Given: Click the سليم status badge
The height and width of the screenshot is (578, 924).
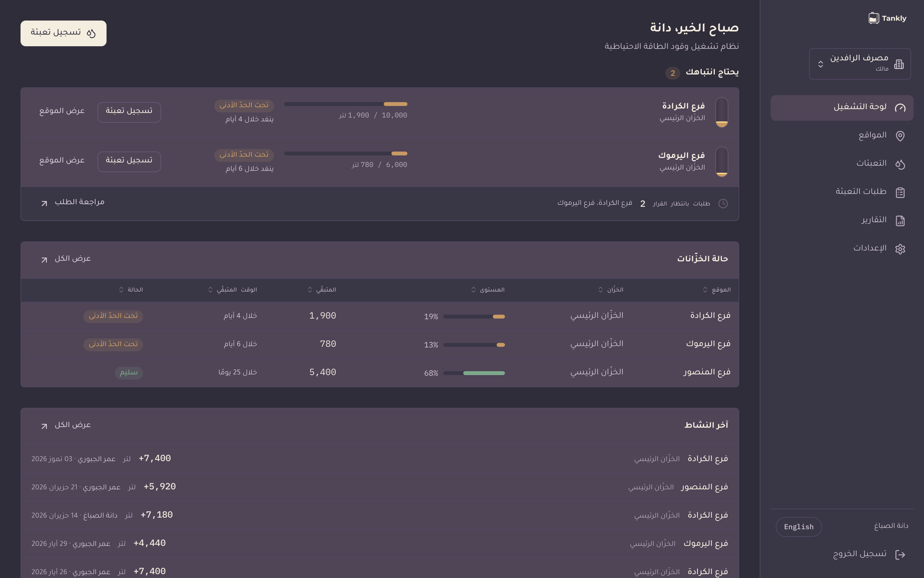Looking at the screenshot, I should pyautogui.click(x=129, y=373).
